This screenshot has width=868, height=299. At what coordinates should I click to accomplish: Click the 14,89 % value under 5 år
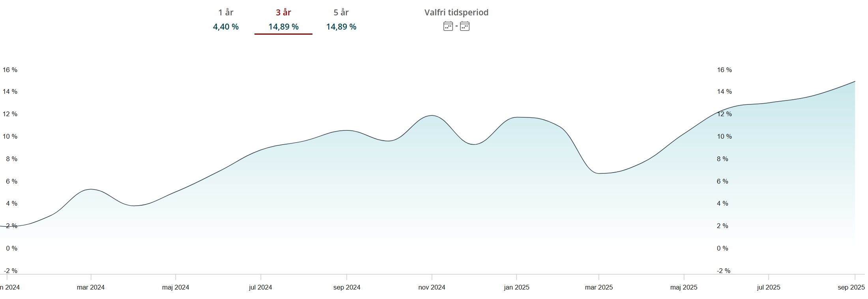pos(341,27)
